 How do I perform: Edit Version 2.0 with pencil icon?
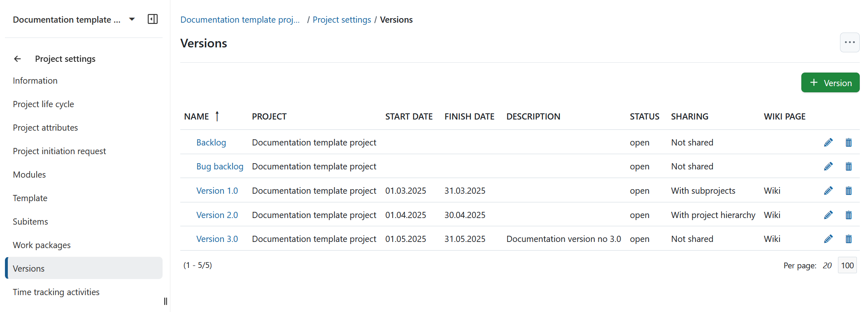[828, 215]
